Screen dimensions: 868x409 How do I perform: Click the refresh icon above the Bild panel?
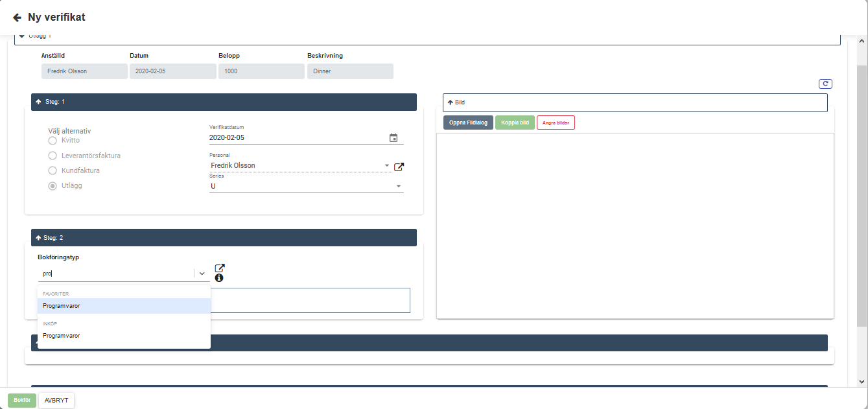825,84
